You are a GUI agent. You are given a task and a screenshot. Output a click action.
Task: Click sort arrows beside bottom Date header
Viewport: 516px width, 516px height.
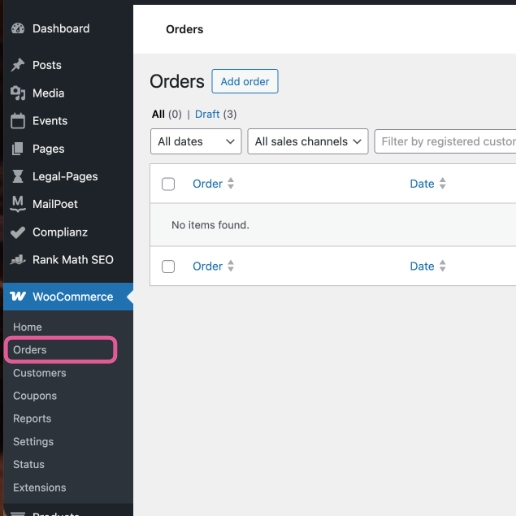442,266
